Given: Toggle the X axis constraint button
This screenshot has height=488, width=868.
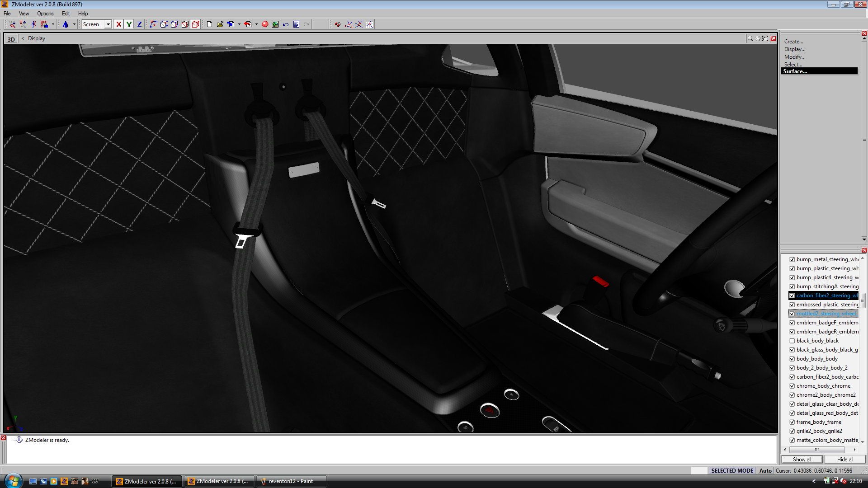Looking at the screenshot, I should (x=118, y=24).
